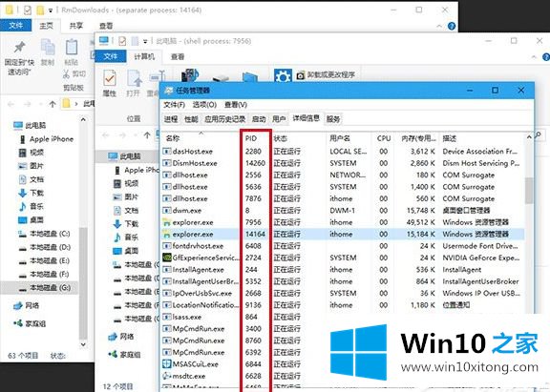This screenshot has height=392, width=550.
Task: Sort by the CPU column header
Action: [384, 138]
